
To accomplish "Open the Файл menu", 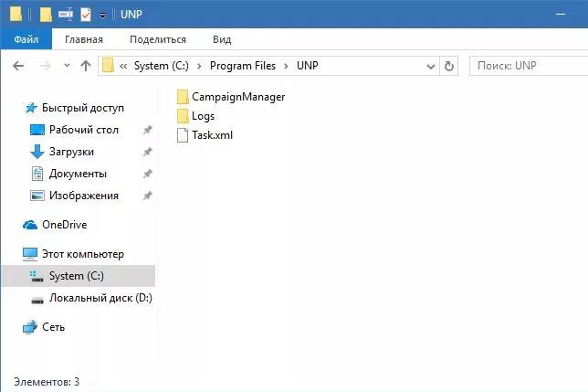I will 26,39.
